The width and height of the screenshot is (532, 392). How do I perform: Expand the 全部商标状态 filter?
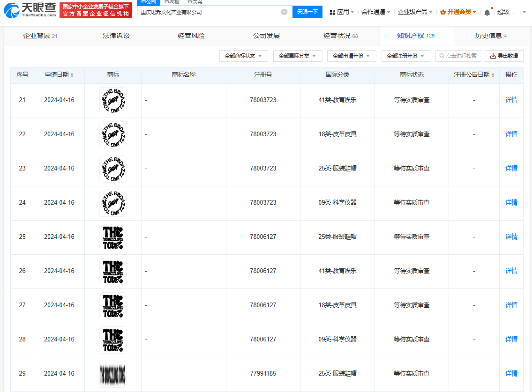tap(244, 56)
